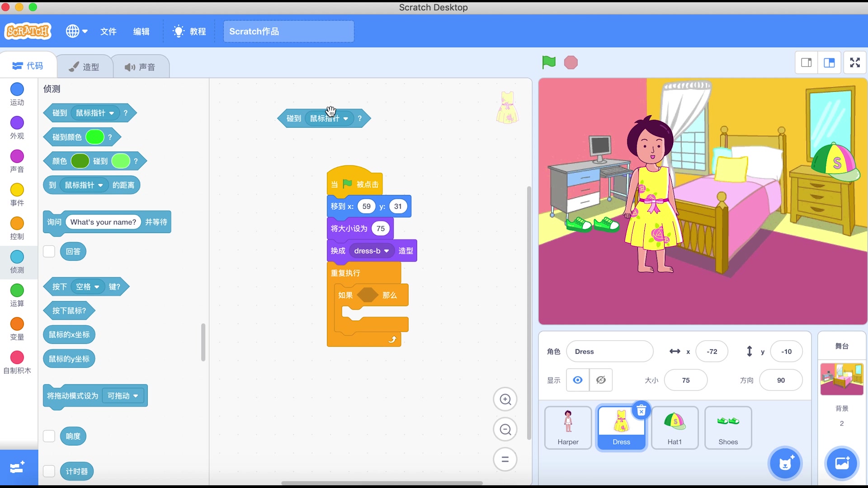Screen dimensions: 868x488
Task: Click the color swatch in 碰到颜色 block
Action: coord(94,137)
